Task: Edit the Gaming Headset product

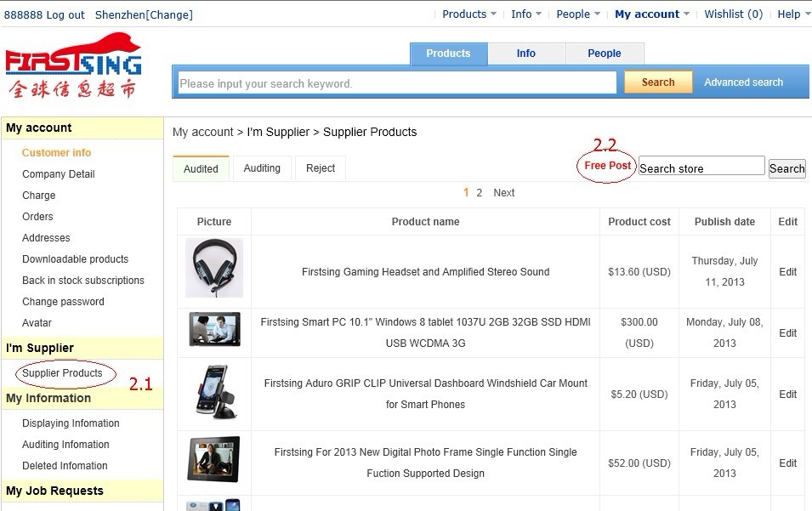Action: click(787, 272)
